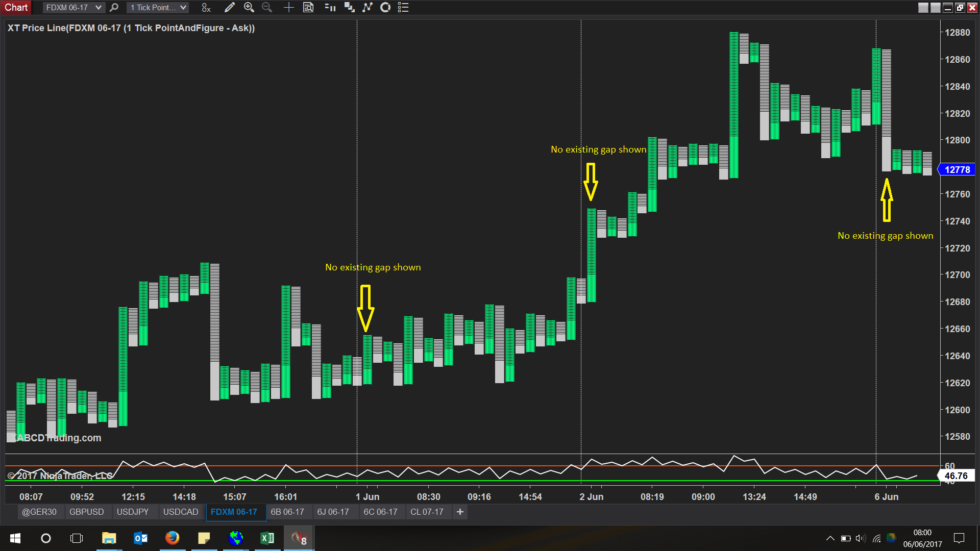
Task: Switch to the CL 07-17 tab
Action: pyautogui.click(x=427, y=512)
